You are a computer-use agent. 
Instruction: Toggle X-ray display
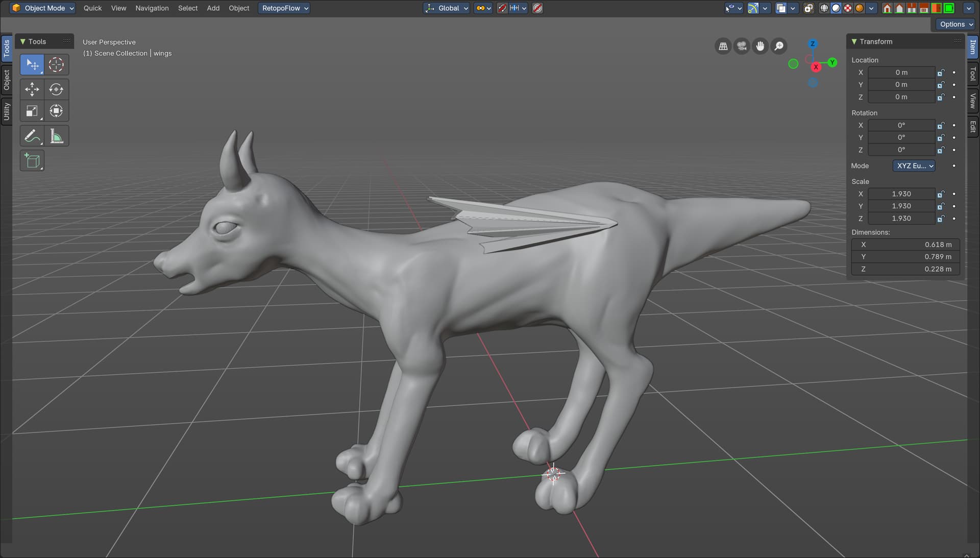coord(808,8)
